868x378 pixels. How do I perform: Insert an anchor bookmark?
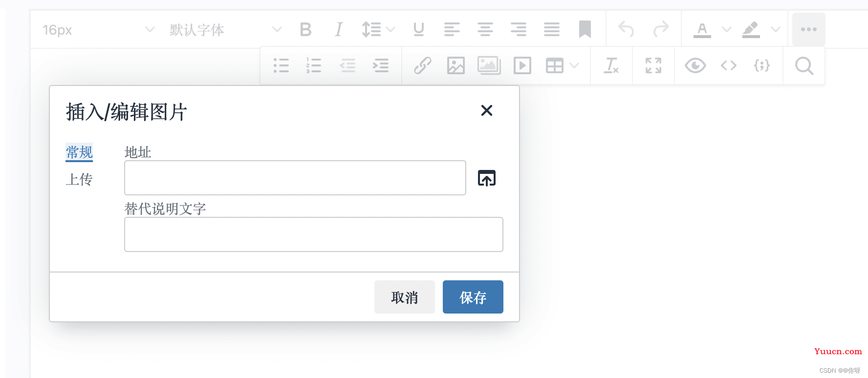(585, 30)
